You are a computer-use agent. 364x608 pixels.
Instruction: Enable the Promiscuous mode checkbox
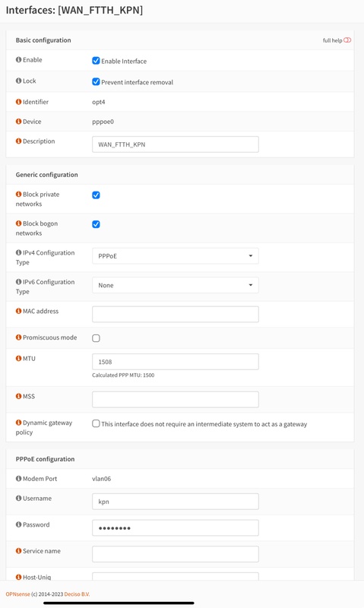(96, 338)
